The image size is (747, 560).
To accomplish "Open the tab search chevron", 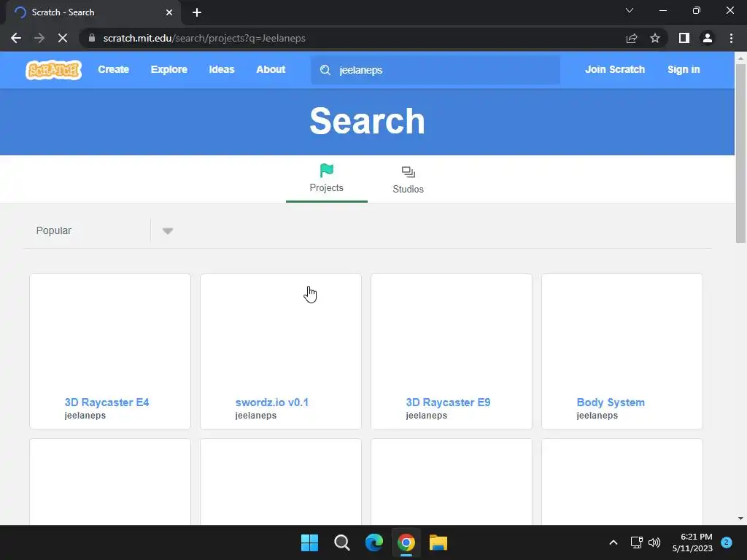I will pyautogui.click(x=630, y=10).
